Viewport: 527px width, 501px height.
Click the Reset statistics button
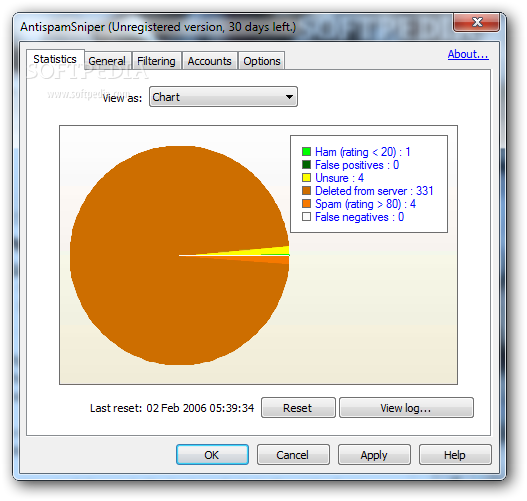point(298,408)
